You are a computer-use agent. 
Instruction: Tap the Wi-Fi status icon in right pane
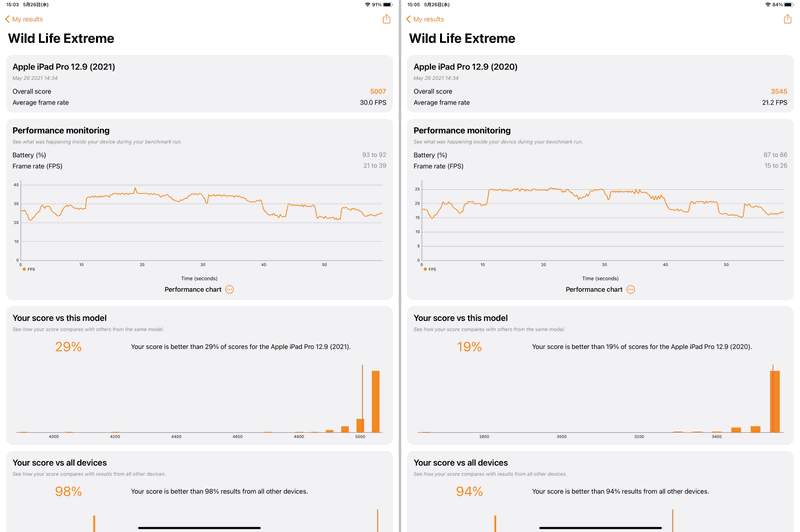pyautogui.click(x=767, y=5)
